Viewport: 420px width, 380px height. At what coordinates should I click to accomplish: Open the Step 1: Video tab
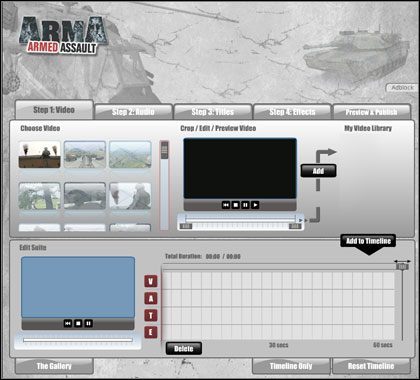(x=54, y=110)
